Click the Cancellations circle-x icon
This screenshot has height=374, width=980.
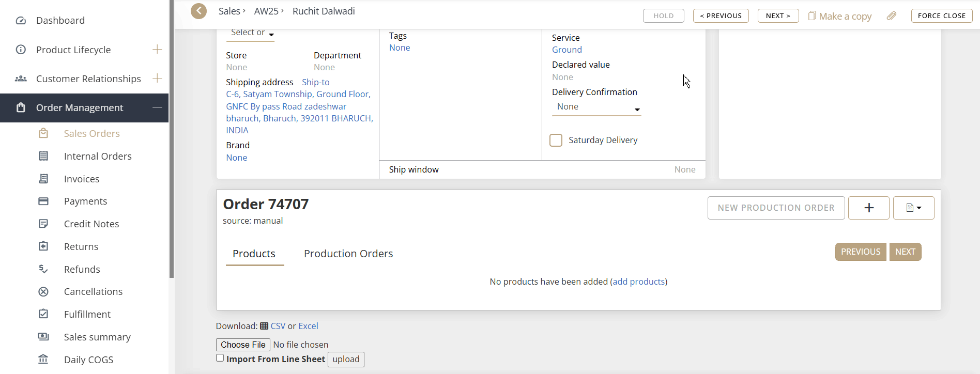(43, 292)
